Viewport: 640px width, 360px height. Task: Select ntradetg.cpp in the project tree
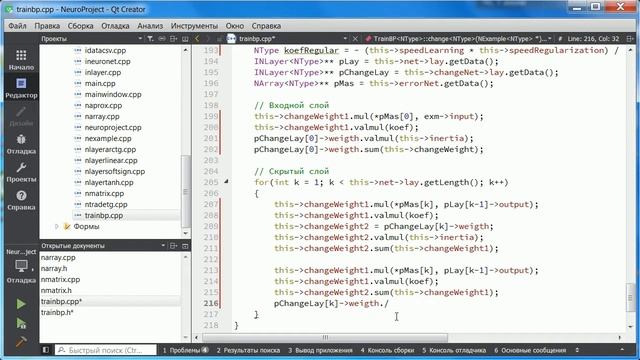pos(106,204)
